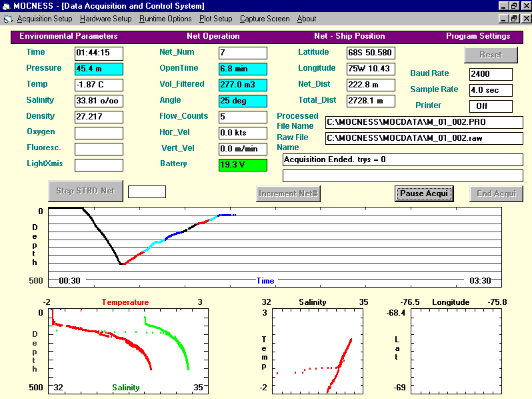The height and width of the screenshot is (399, 532).
Task: Open the About menu
Action: coord(307,19)
